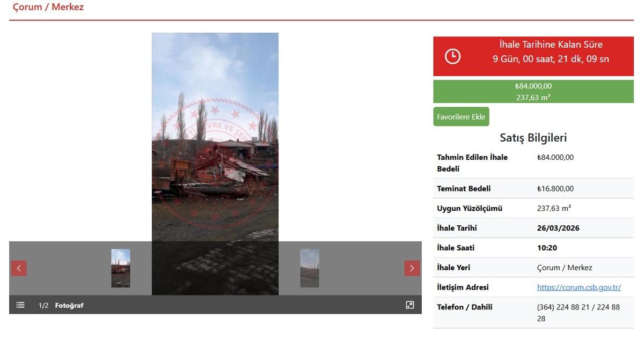Click the clock icon in countdown banner

[x=453, y=56]
